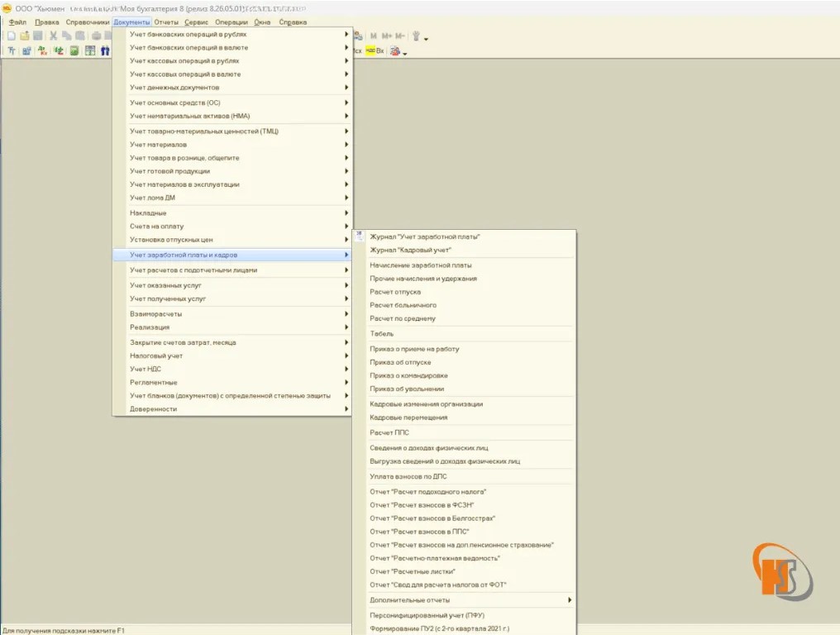
Task: Open the Справка menu
Action: click(293, 22)
